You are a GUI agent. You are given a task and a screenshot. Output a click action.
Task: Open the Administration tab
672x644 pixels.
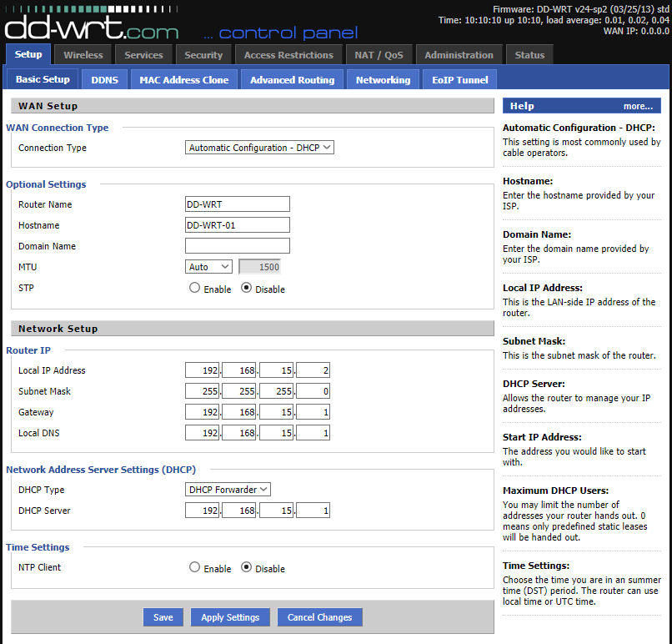pyautogui.click(x=459, y=55)
